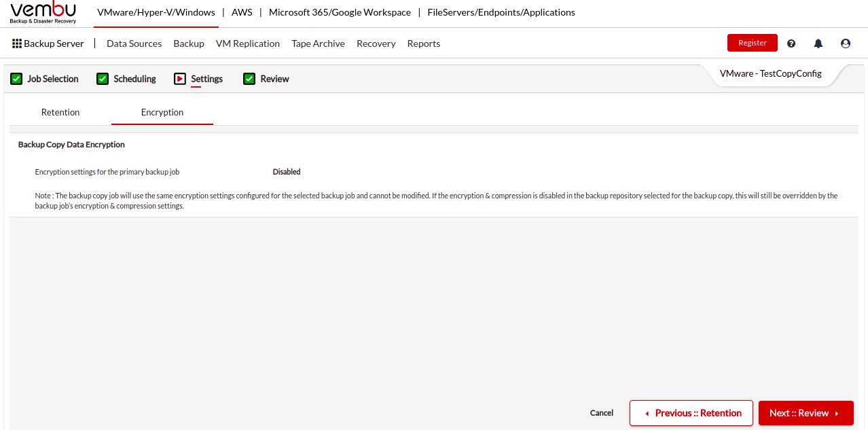868x430 pixels.
Task: Open the user account icon
Action: tap(846, 43)
